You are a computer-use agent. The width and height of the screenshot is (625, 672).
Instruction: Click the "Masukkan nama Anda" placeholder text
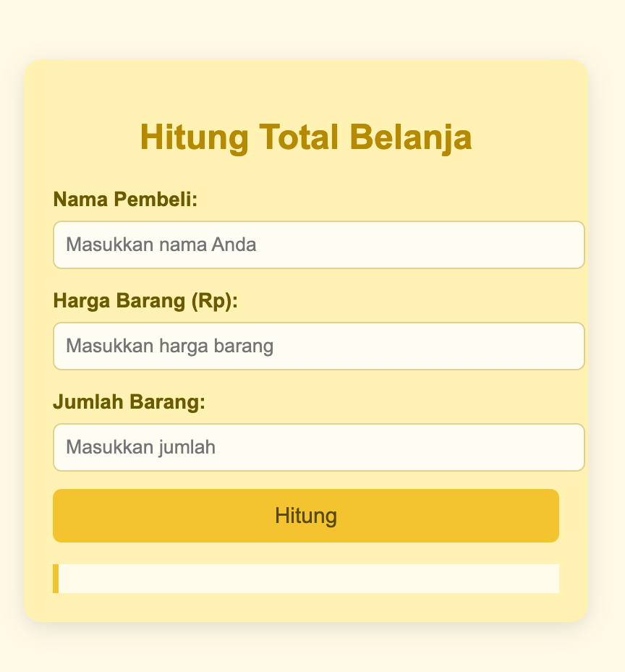pos(161,244)
